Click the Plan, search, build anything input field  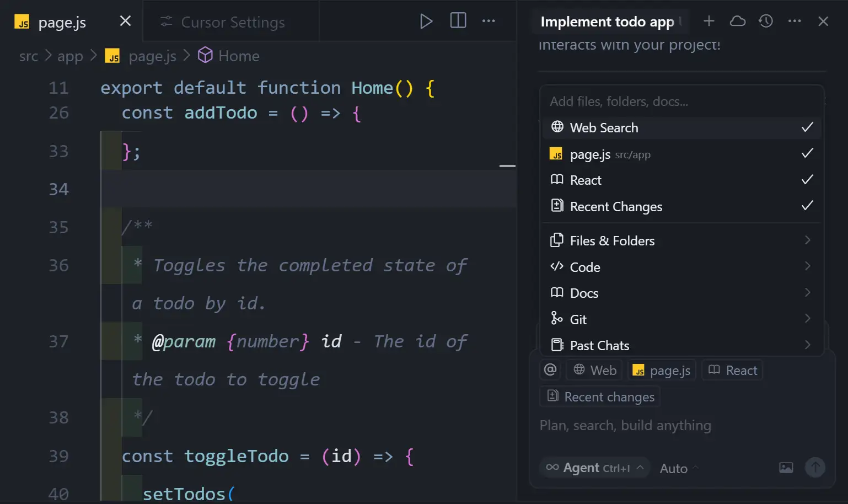pyautogui.click(x=626, y=425)
